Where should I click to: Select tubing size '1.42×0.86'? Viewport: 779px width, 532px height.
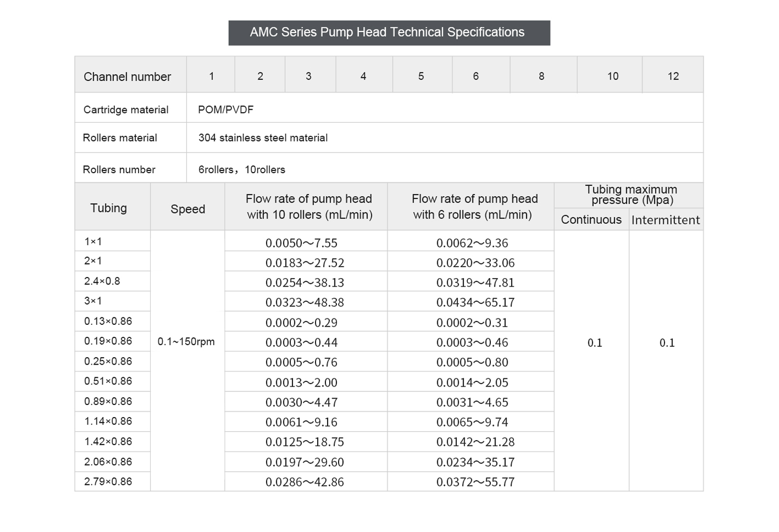point(108,441)
